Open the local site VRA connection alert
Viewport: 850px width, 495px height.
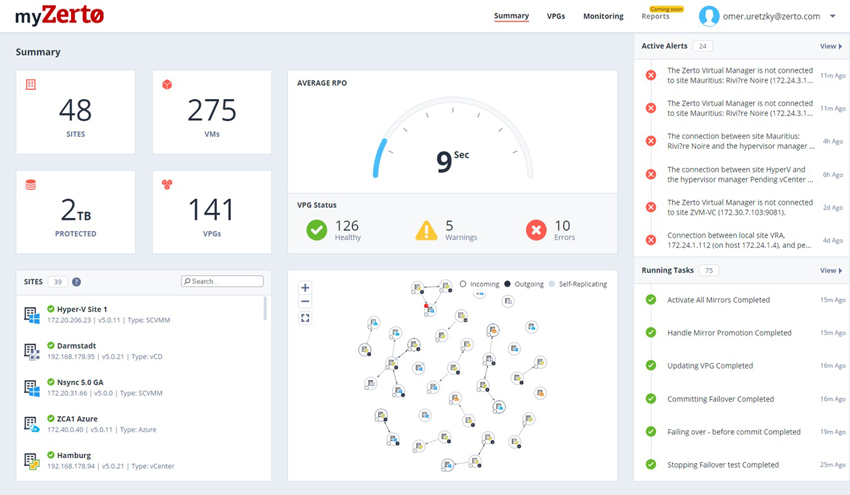coord(741,240)
